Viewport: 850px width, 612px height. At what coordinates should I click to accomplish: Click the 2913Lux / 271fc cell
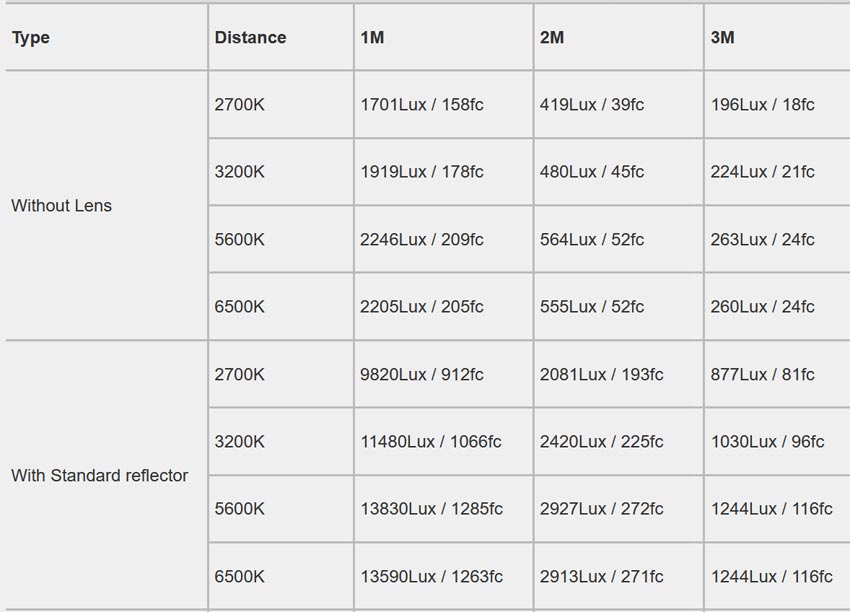click(x=601, y=576)
